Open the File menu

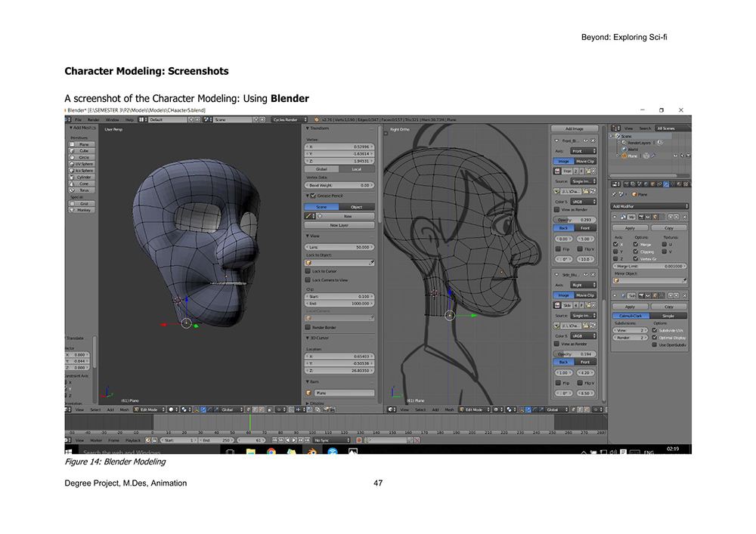coord(78,120)
